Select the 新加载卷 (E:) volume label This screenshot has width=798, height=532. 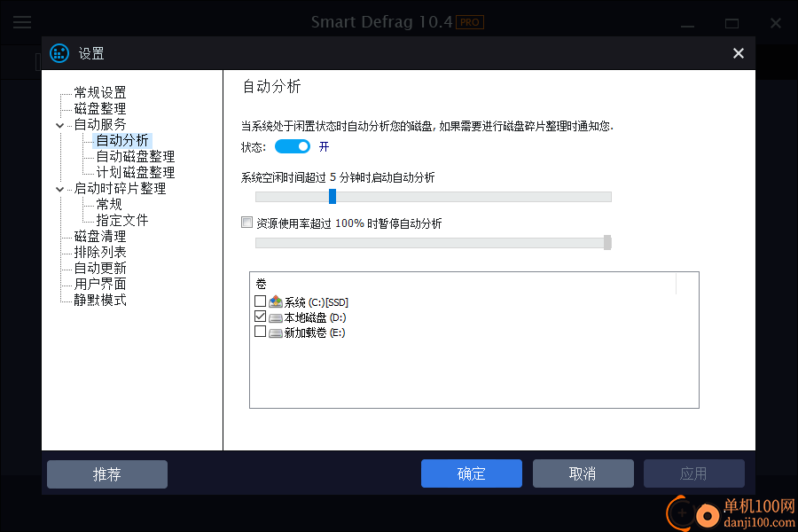(315, 333)
